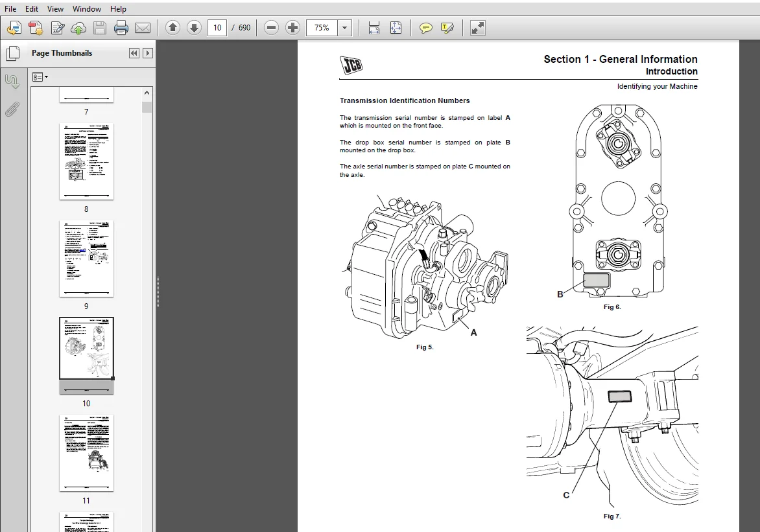
Task: Click the JCB logo on the page
Action: [x=351, y=65]
